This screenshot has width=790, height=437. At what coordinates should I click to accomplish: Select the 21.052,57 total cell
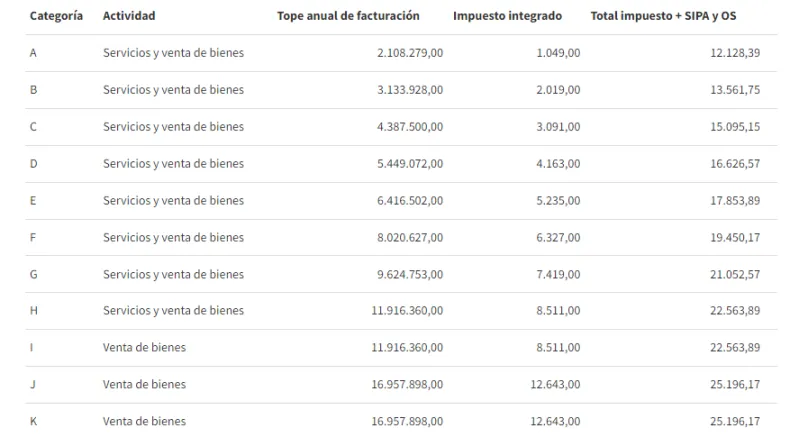pyautogui.click(x=735, y=275)
